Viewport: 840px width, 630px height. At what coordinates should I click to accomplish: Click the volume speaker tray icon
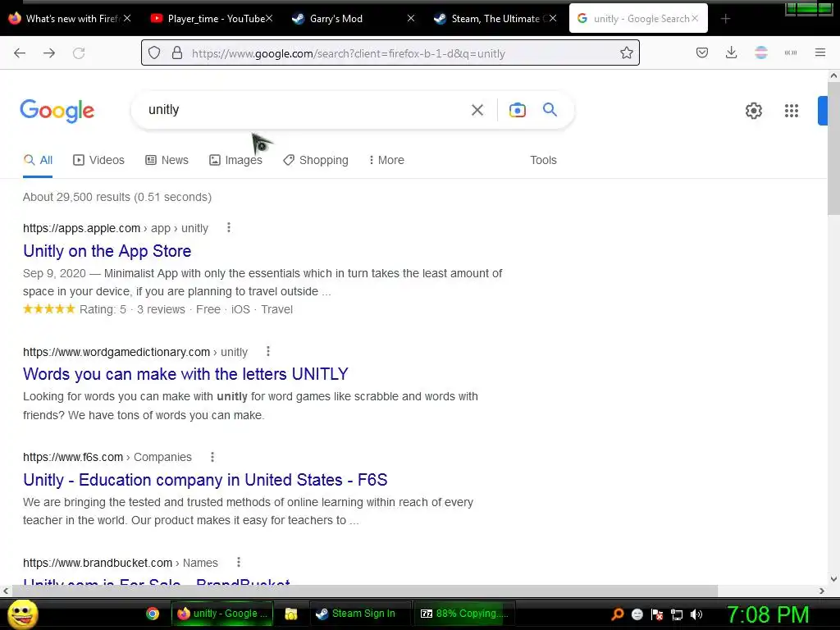[x=696, y=614]
